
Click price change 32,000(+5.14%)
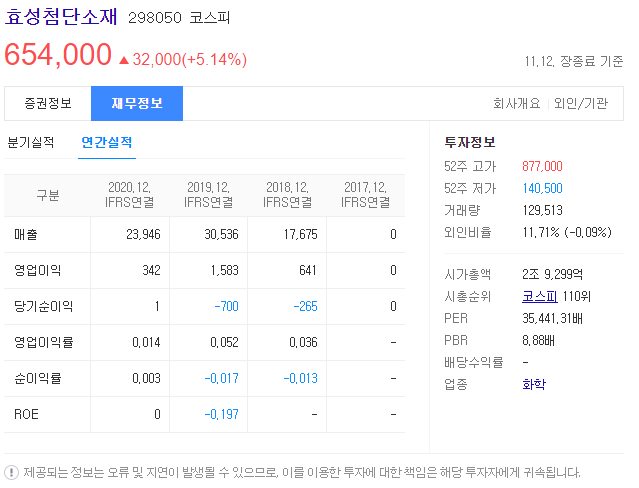189,60
